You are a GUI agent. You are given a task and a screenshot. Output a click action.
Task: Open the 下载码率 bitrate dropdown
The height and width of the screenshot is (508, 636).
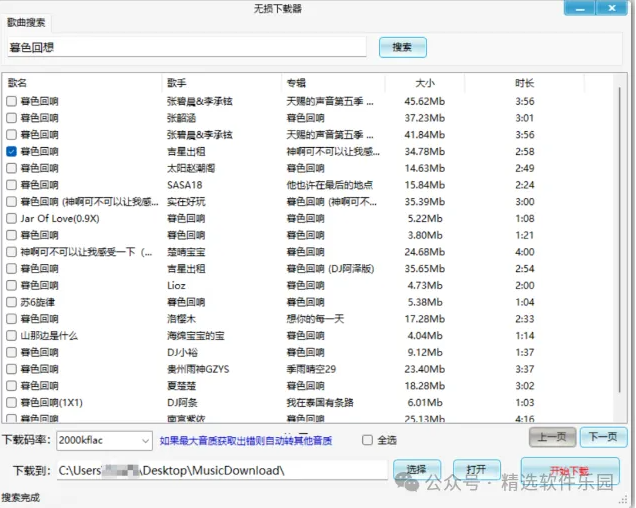pyautogui.click(x=145, y=440)
